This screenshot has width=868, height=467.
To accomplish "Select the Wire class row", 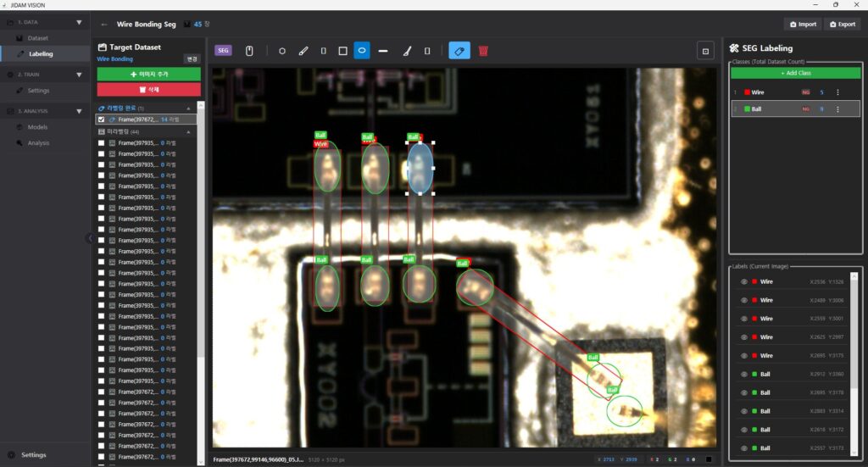I will pos(795,92).
